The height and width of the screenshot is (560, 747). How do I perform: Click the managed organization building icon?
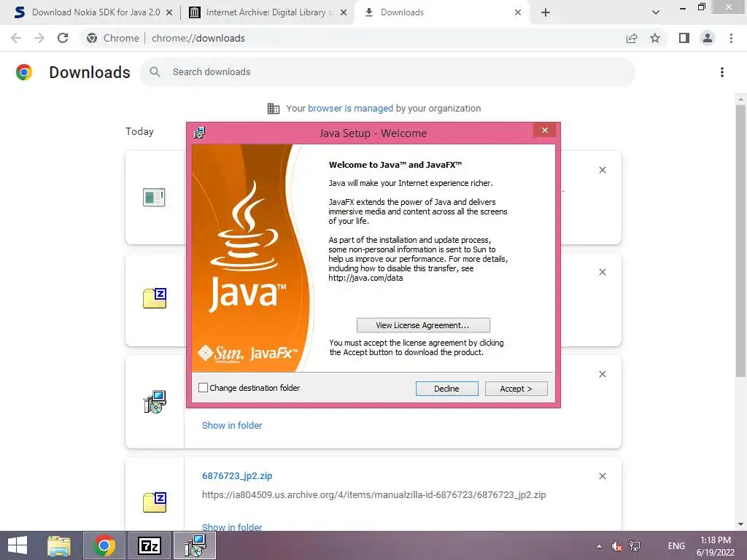(274, 109)
